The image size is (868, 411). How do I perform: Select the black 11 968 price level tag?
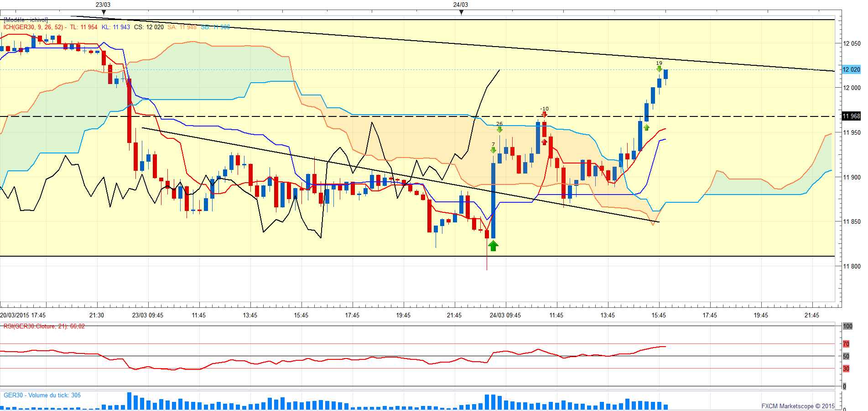(x=851, y=116)
